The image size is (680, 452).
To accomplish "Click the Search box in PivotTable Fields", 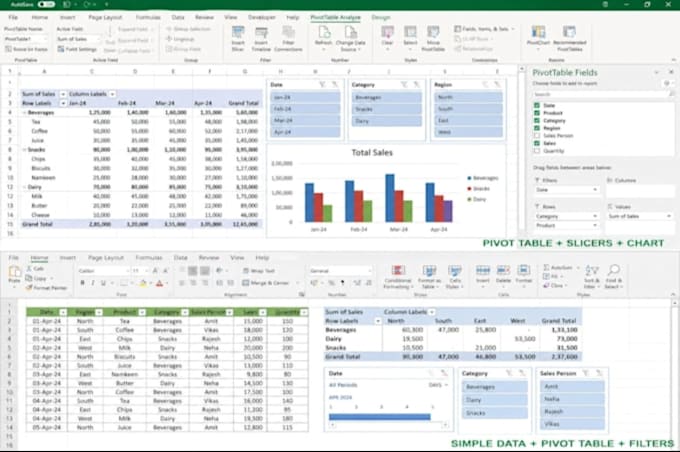I will tap(603, 94).
